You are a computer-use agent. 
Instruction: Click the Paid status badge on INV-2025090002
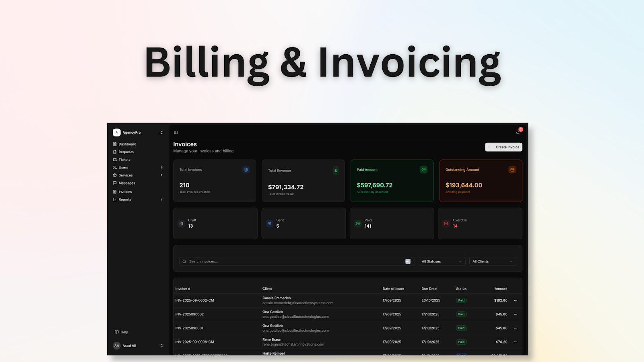tap(461, 314)
